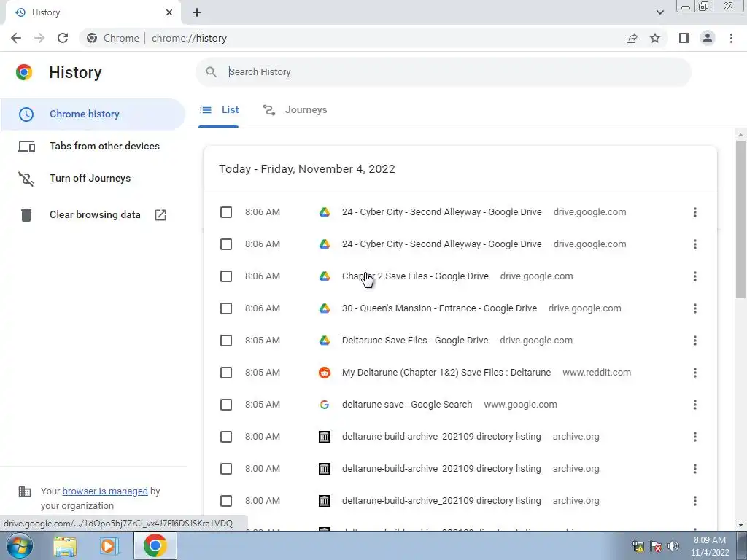Open more actions for first archive.org listing

pyautogui.click(x=695, y=437)
